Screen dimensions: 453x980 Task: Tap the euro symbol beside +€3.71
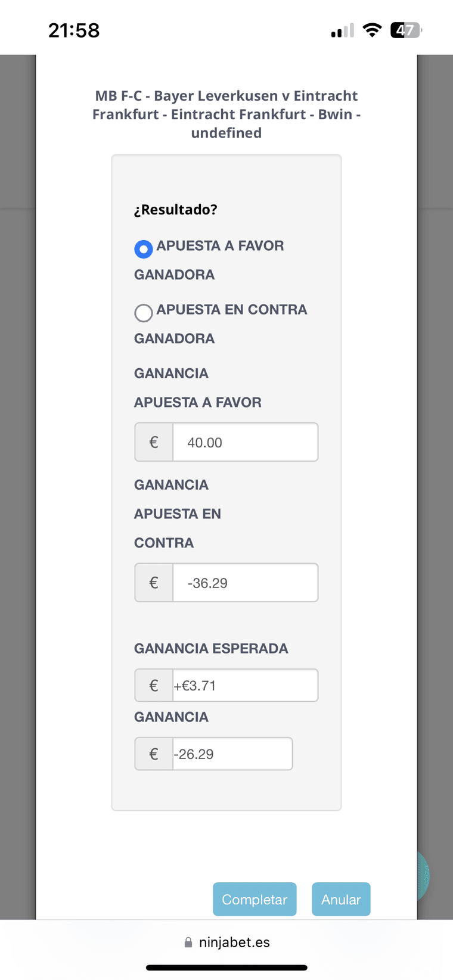point(154,685)
